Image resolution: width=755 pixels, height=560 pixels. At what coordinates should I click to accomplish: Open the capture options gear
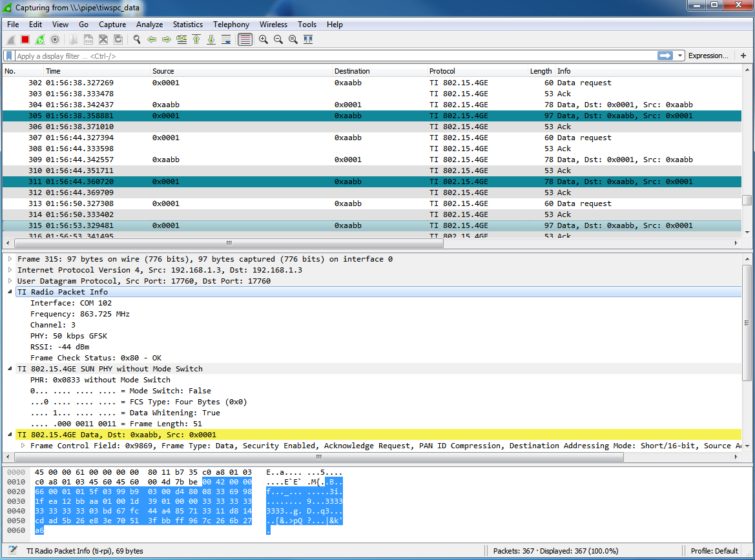(x=55, y=39)
